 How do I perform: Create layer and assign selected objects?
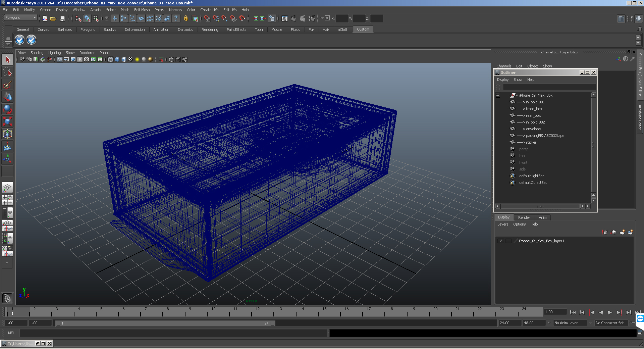(630, 232)
